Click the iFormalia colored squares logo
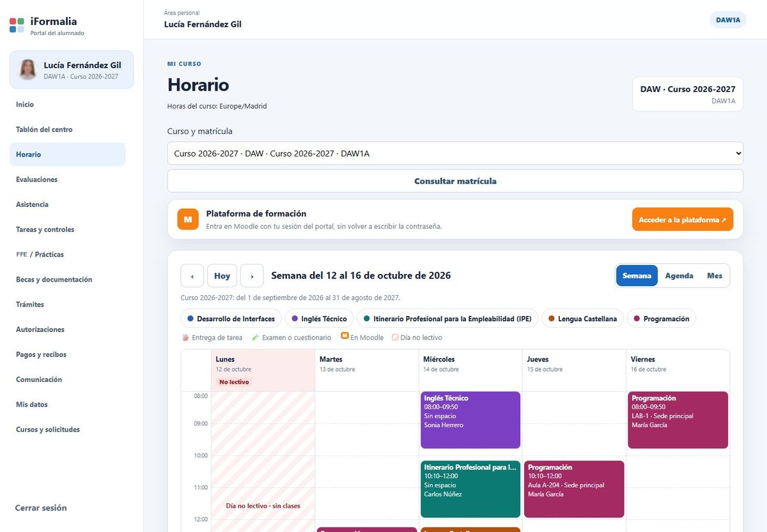The image size is (767, 532). 17,26
